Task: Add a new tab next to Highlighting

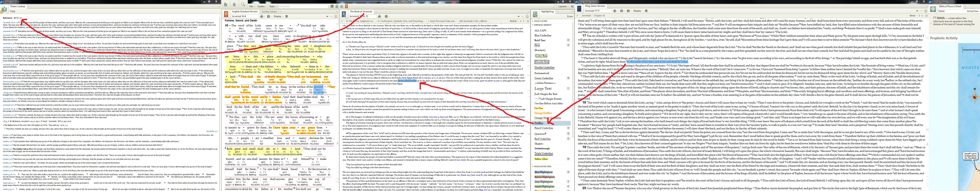Action: [558, 12]
